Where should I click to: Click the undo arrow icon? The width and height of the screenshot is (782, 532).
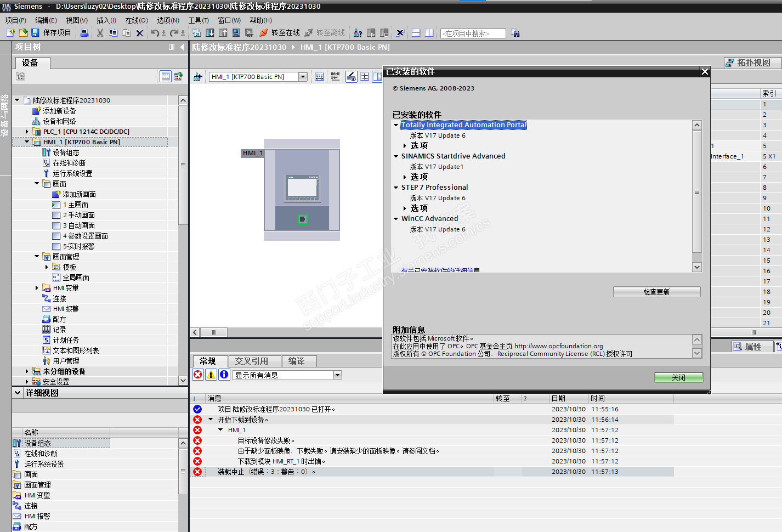(155, 33)
